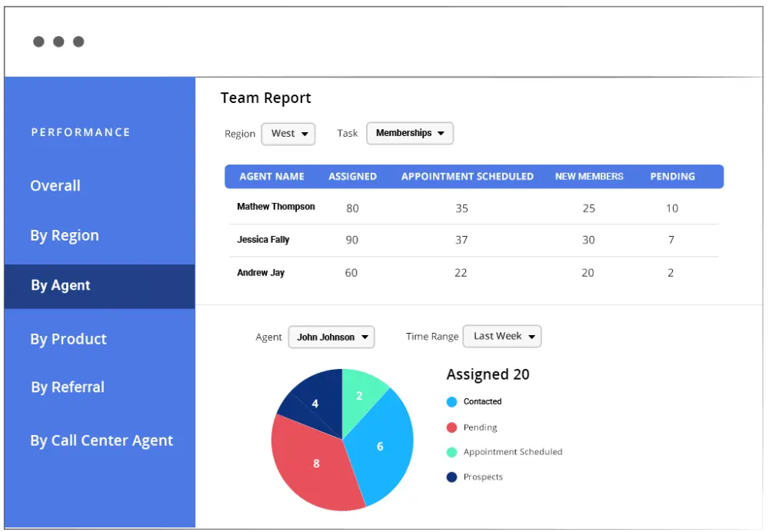Click the Prospects legend marker

[x=480, y=477]
